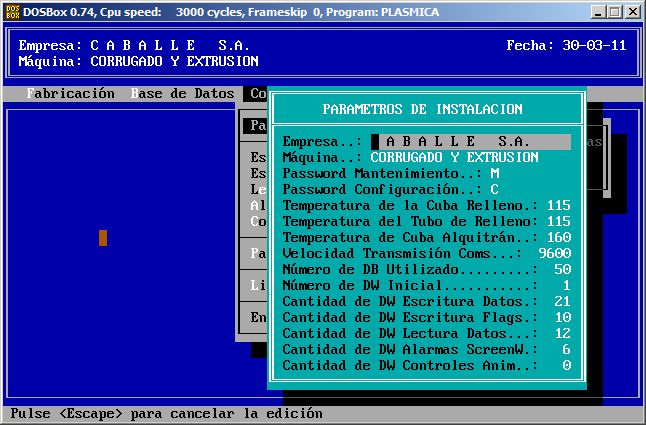The height and width of the screenshot is (425, 646).
Task: Select the Máquina field value
Action: click(x=454, y=158)
